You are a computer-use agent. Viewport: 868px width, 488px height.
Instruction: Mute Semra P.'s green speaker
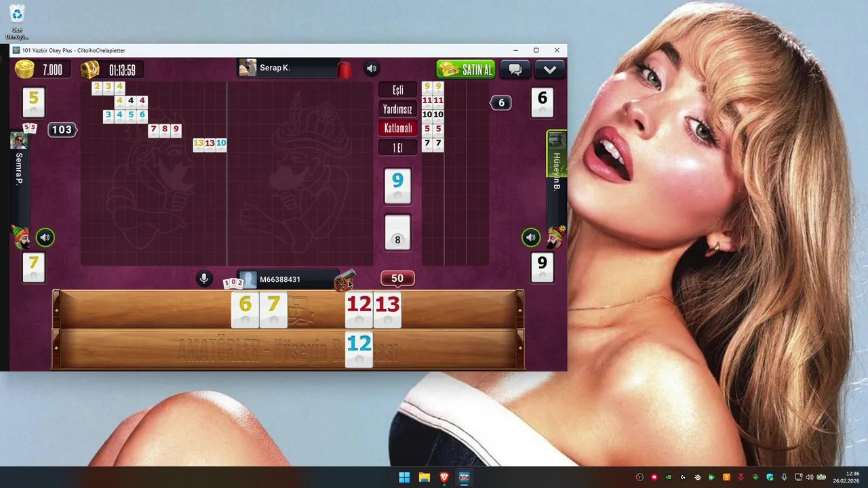[45, 237]
